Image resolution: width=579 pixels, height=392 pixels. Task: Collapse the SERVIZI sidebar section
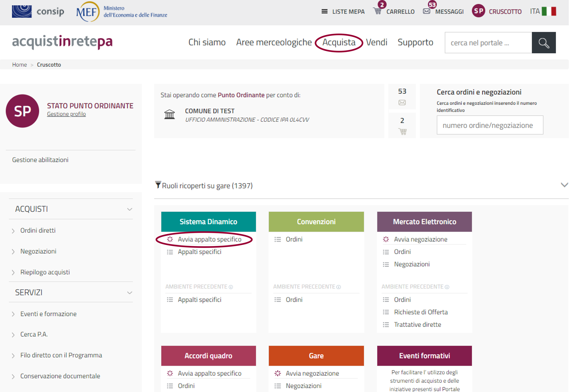coord(130,293)
